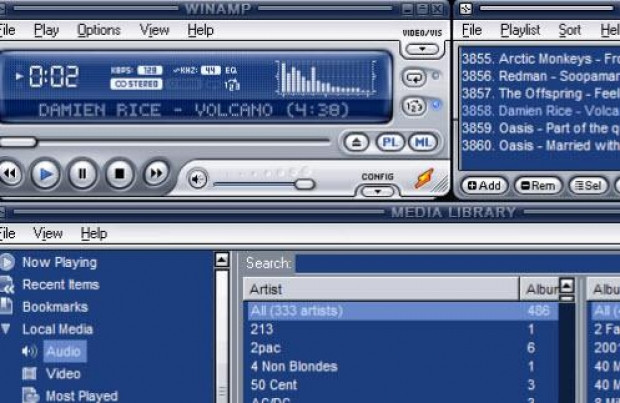Open the Play menu in Winamp
The width and height of the screenshot is (620, 403).
pos(46,30)
